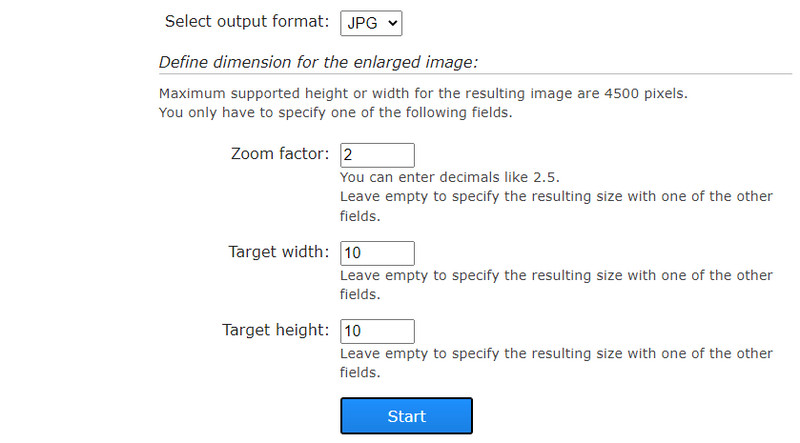The width and height of the screenshot is (800, 443).
Task: Select the Target height input field
Action: point(377,331)
